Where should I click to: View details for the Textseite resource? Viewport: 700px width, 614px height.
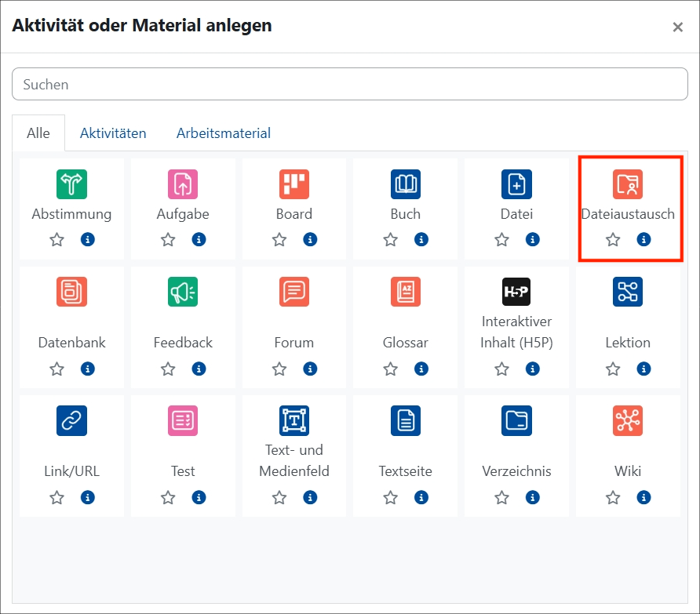click(x=421, y=497)
